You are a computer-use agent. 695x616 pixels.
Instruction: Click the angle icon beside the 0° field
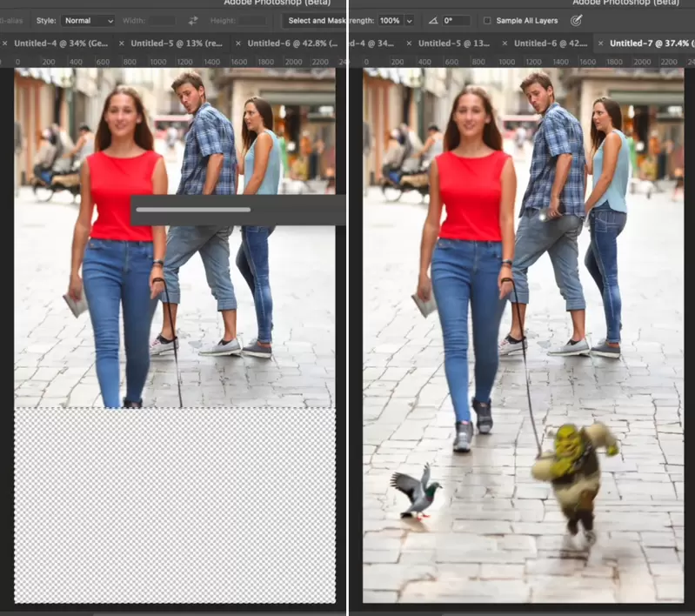433,20
